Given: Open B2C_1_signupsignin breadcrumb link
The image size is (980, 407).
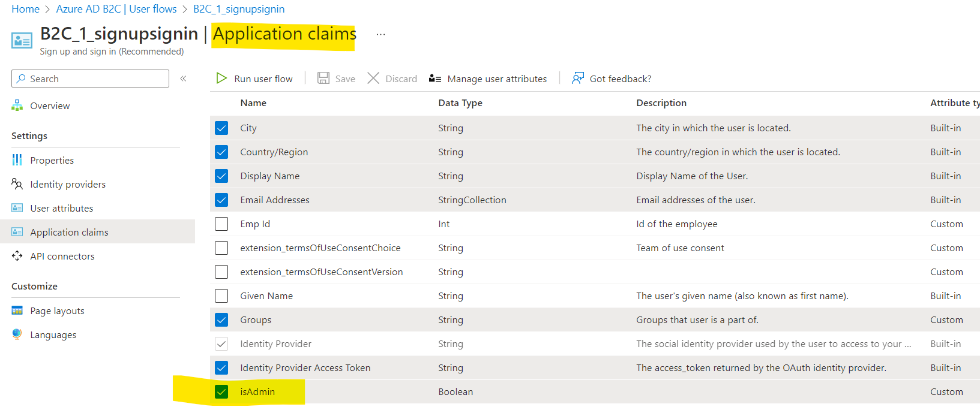Looking at the screenshot, I should (239, 9).
